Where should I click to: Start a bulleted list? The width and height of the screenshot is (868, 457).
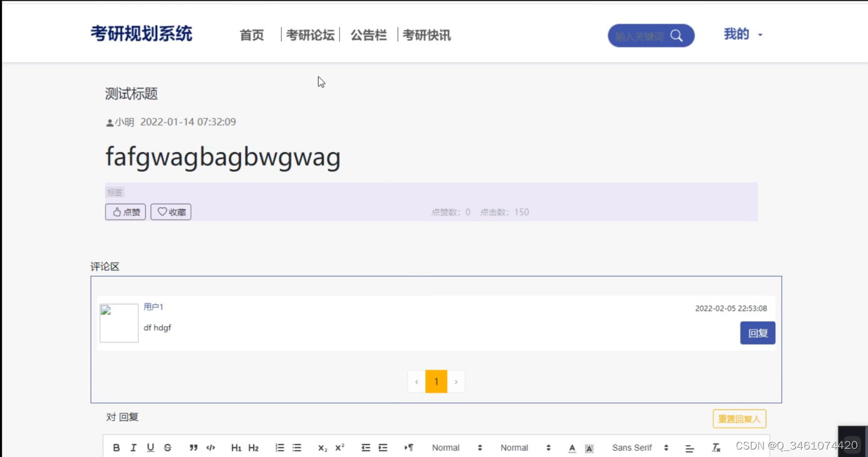tap(297, 448)
